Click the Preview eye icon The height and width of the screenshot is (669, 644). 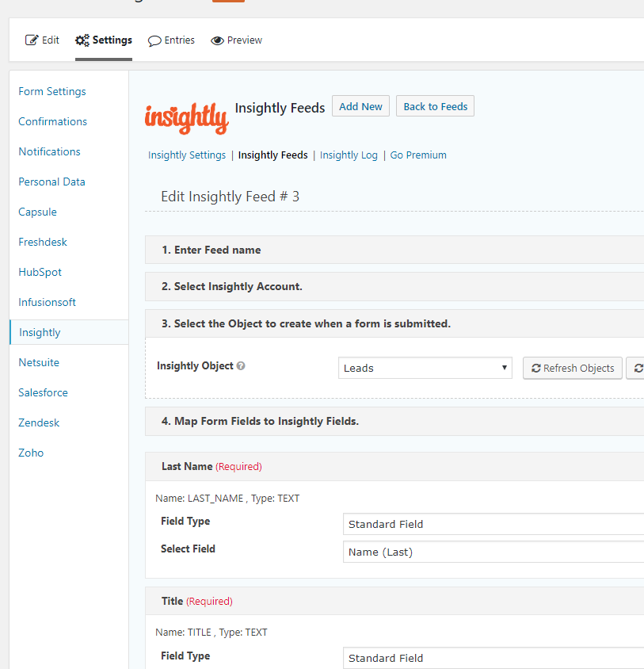[217, 40]
